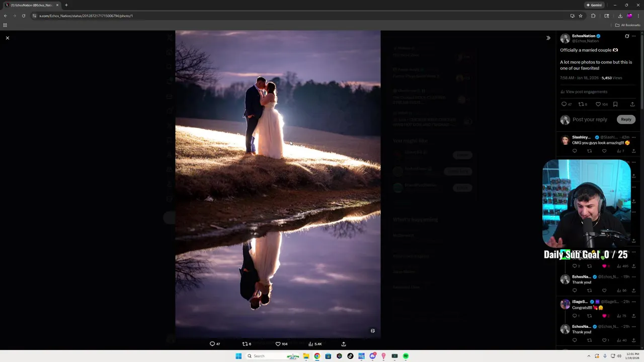Click the share icon under the photo
This screenshot has height=362, width=644.
coord(344,344)
